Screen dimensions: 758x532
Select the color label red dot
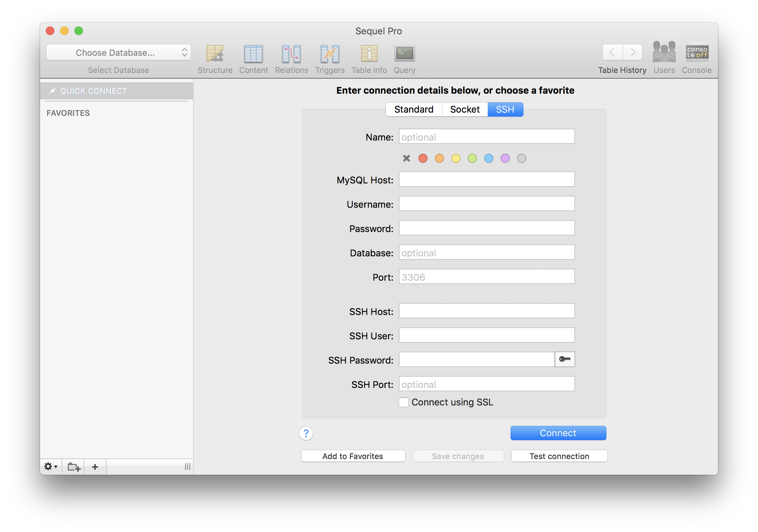point(422,158)
